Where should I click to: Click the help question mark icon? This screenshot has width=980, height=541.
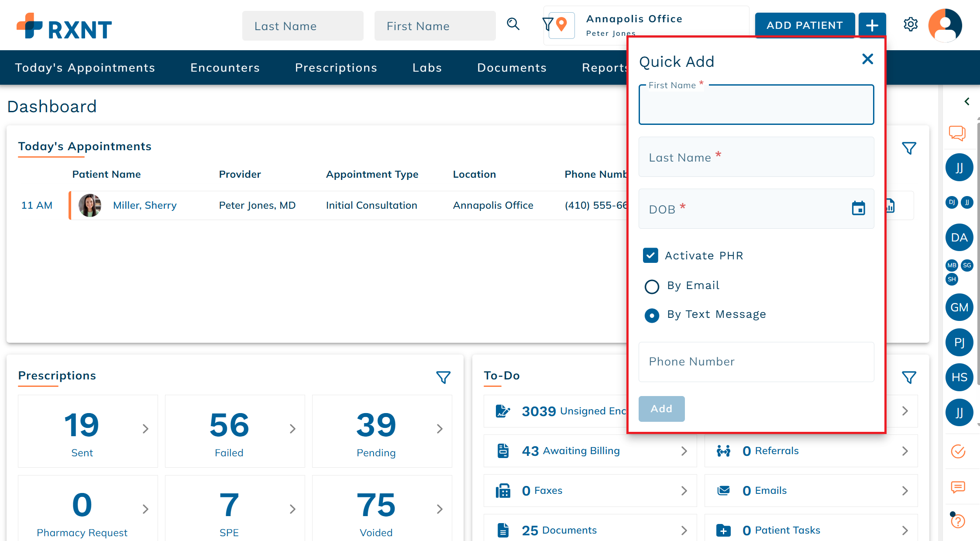(x=958, y=521)
